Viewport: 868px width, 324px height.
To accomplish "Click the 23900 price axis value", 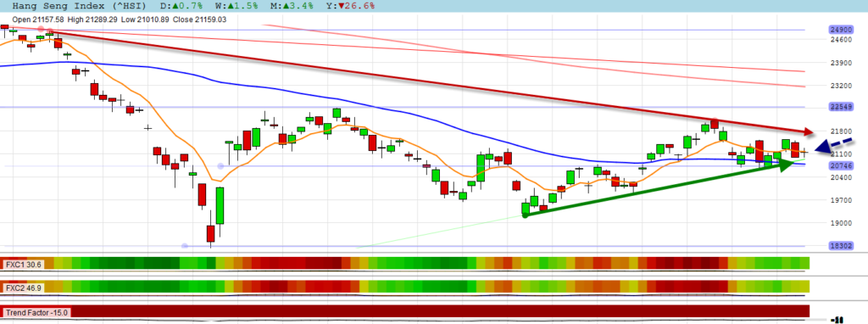I will pos(840,63).
